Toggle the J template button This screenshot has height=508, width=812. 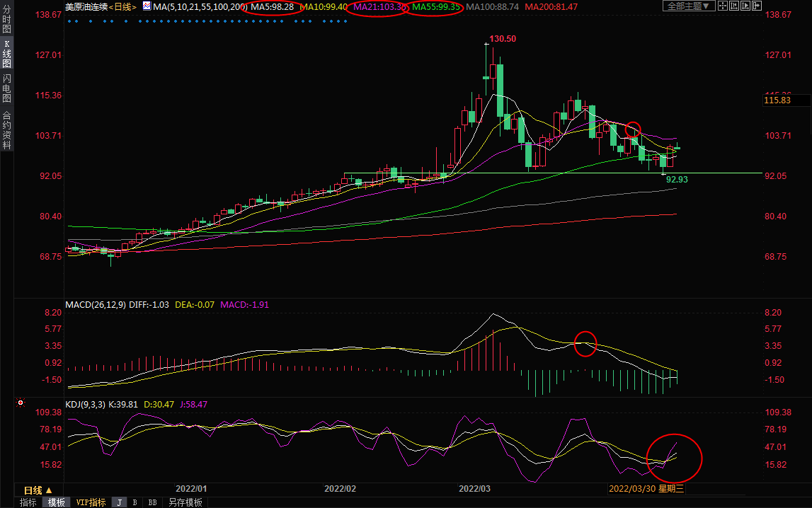click(119, 502)
